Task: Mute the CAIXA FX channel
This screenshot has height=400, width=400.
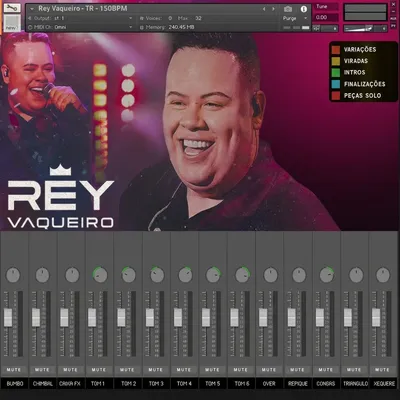Action: (x=70, y=370)
